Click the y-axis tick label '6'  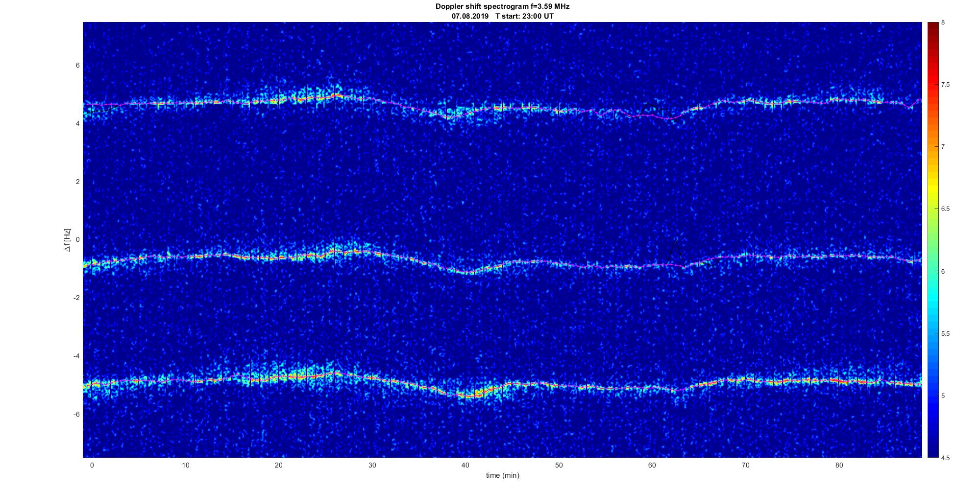tap(77, 65)
